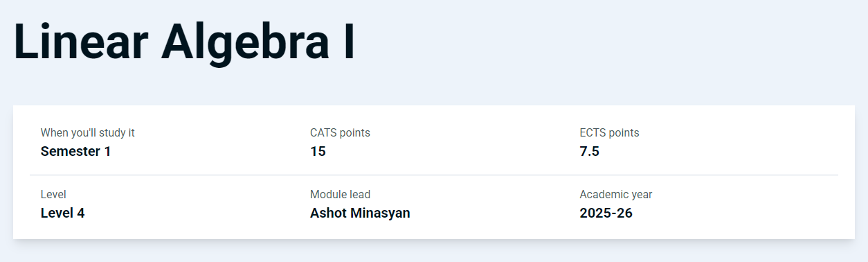
Task: Click the word 'Semester' in first field
Action: pos(71,151)
